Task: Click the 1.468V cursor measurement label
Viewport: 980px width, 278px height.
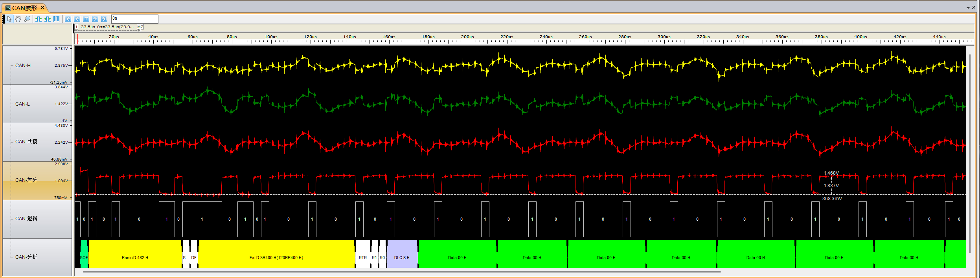Action: coord(831,173)
